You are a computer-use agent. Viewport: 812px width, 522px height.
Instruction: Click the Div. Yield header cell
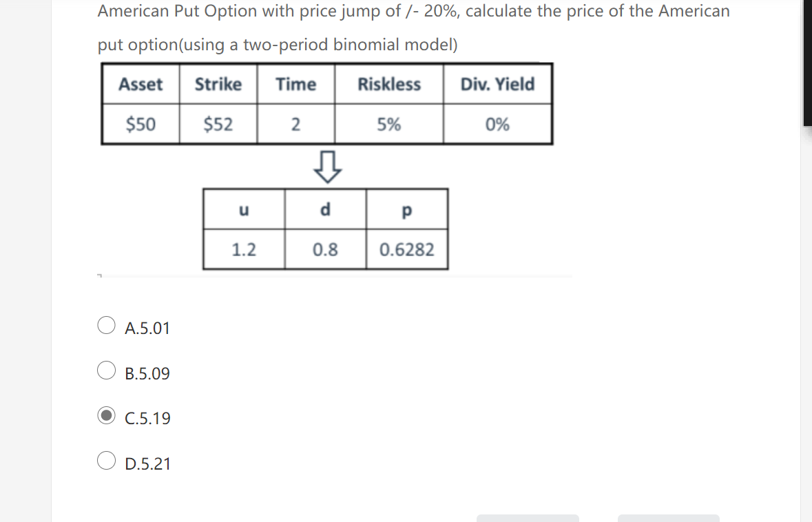click(x=497, y=85)
